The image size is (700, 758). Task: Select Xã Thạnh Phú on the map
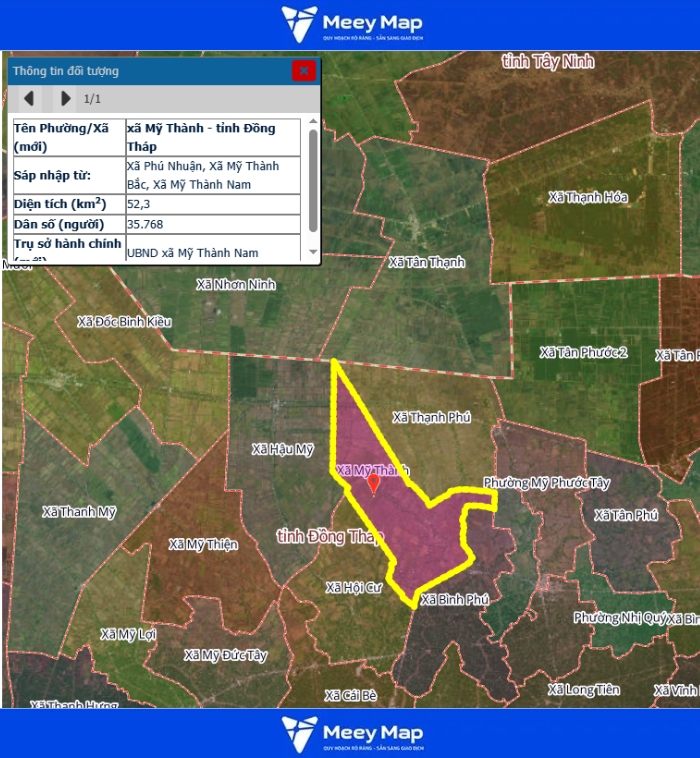431,417
